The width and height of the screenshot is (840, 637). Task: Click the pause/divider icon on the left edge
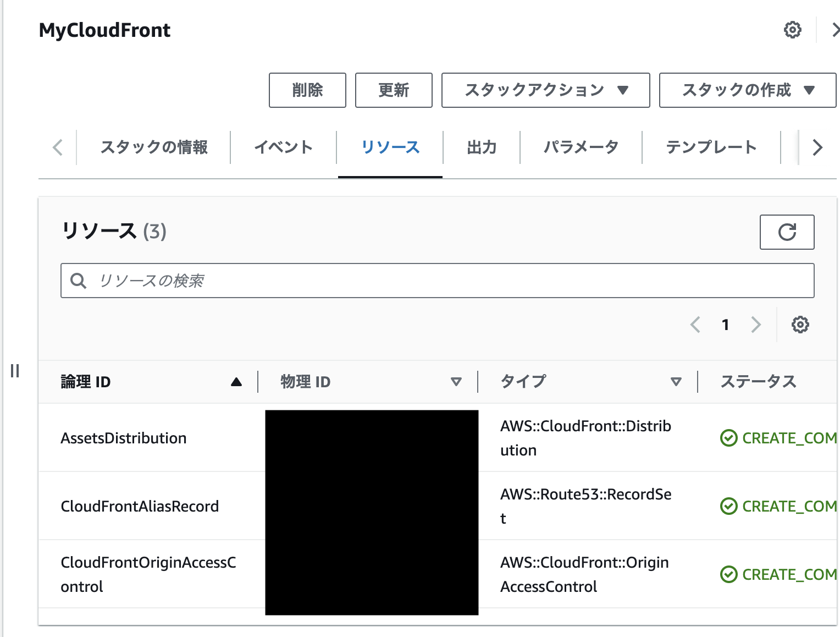point(15,371)
